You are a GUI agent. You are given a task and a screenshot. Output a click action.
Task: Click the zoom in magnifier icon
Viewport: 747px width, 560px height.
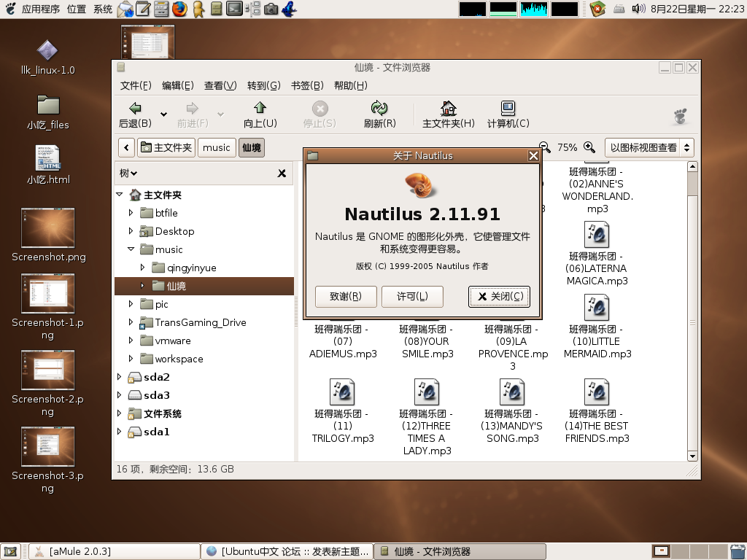[589, 147]
